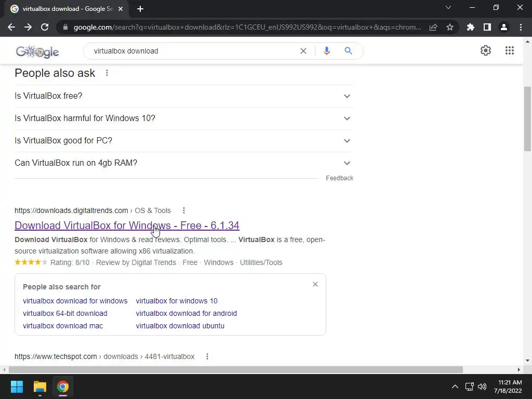Search 'virtualbox 64-bit download'
This screenshot has height=399, width=532.
[x=65, y=313]
